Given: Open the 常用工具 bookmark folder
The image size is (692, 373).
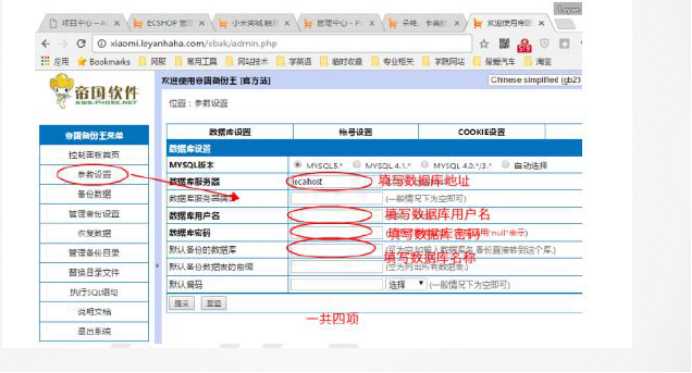Looking at the screenshot, I should 196,61.
